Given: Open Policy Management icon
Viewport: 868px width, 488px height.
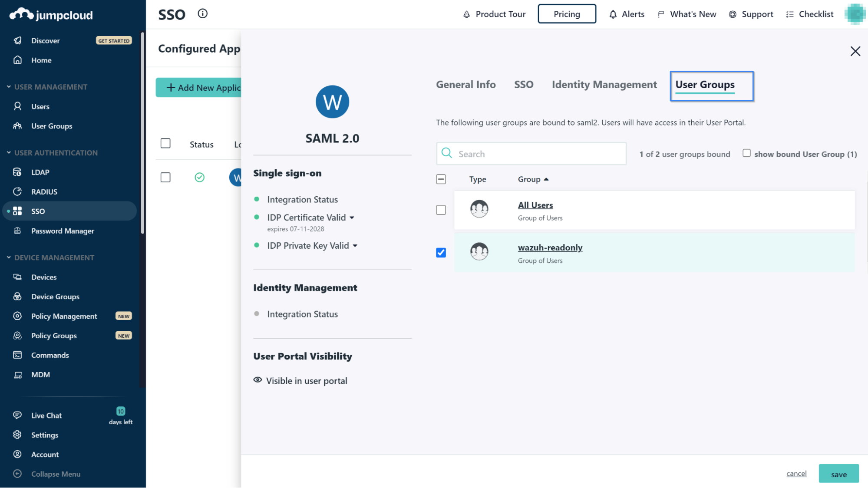Looking at the screenshot, I should 17,316.
